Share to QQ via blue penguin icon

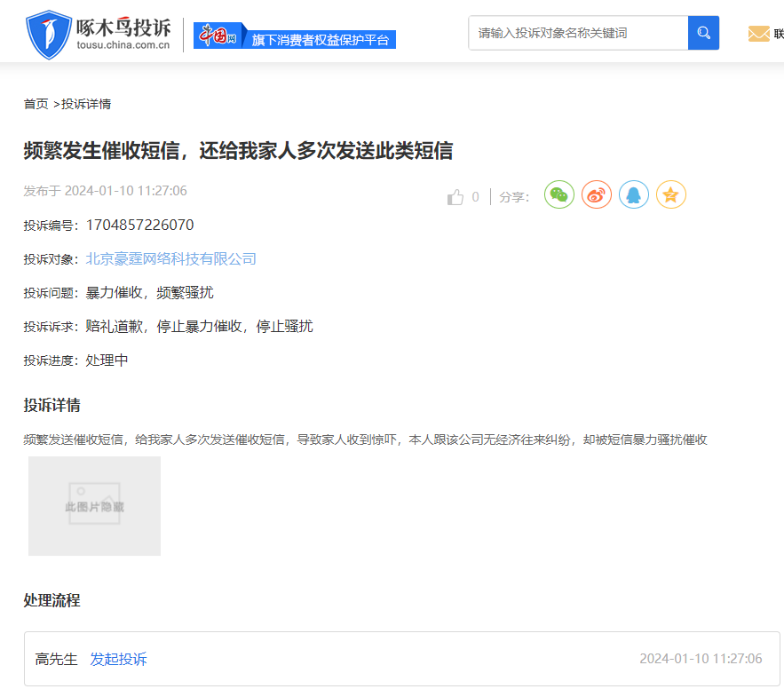(633, 194)
